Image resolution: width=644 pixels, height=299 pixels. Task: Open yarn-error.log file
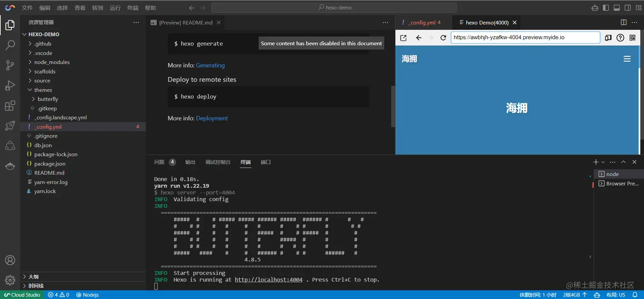83,182
